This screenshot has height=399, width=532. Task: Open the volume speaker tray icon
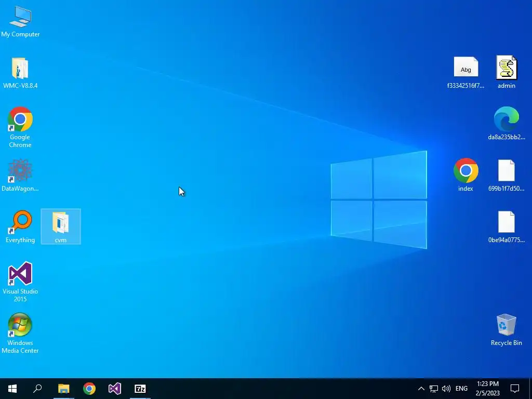[446, 389]
